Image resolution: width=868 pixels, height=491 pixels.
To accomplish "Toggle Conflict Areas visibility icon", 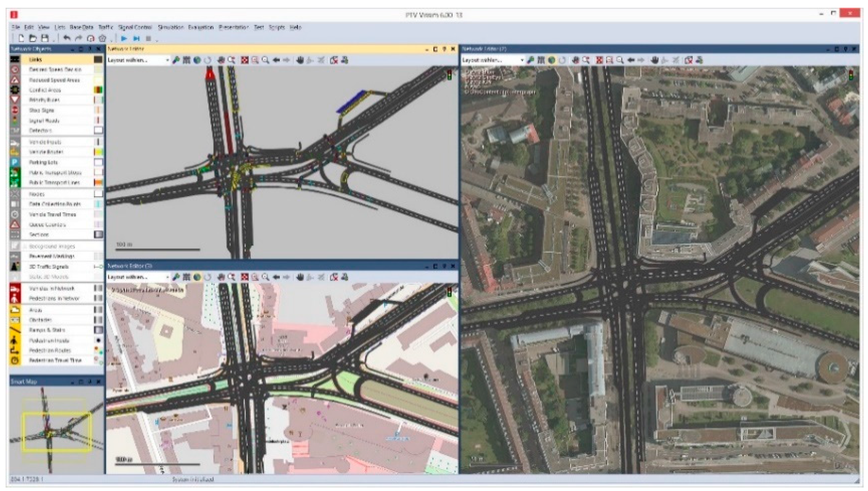I will (x=15, y=90).
